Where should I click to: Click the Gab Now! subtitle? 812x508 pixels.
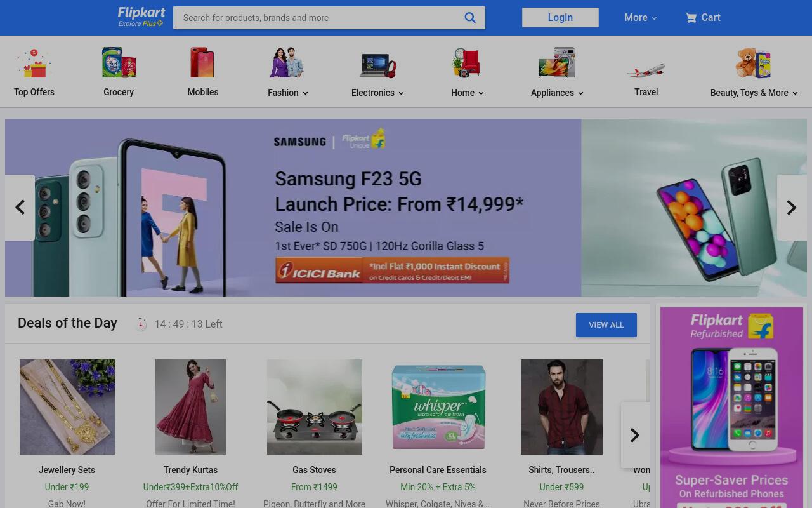tap(67, 504)
